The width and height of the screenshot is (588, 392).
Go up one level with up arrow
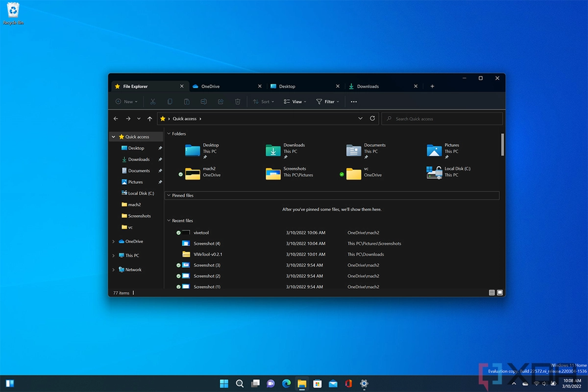[x=150, y=118]
